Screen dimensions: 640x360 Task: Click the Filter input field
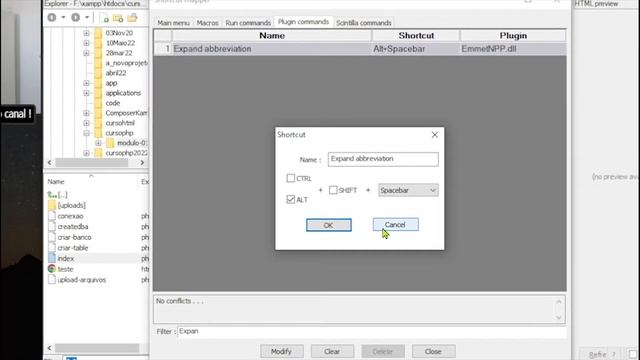tap(372, 331)
